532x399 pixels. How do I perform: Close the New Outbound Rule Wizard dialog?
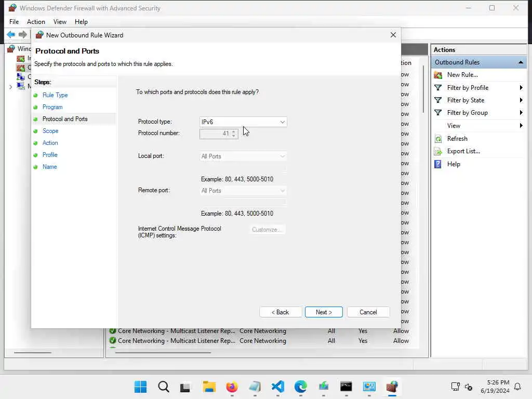click(393, 35)
